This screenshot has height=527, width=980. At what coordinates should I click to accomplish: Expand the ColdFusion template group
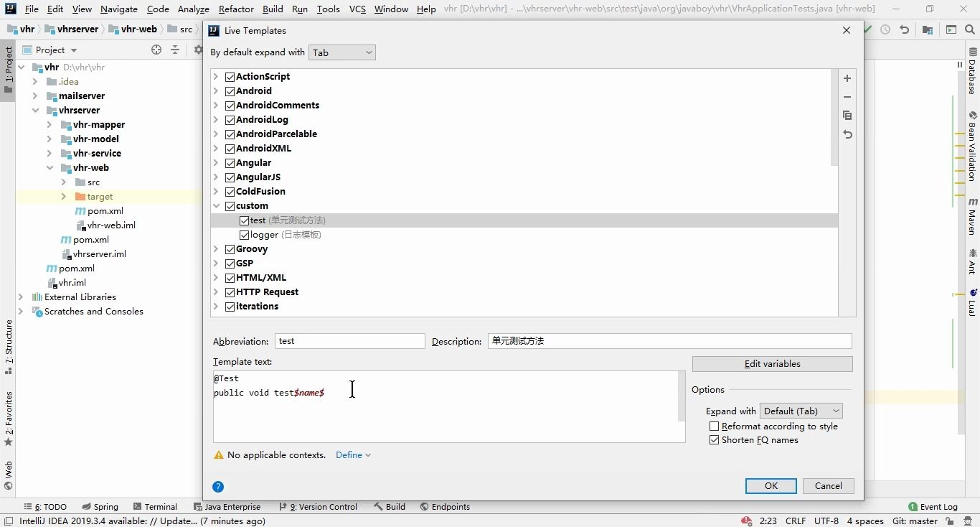pos(216,192)
